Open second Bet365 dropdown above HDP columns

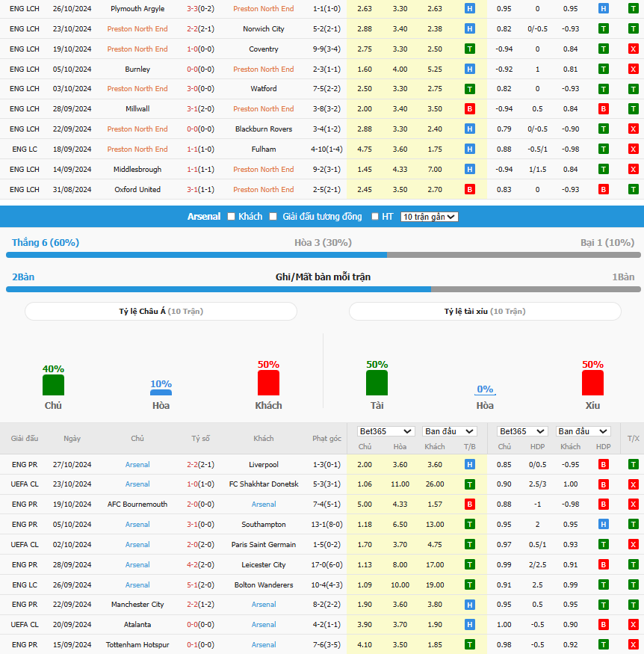coord(522,431)
